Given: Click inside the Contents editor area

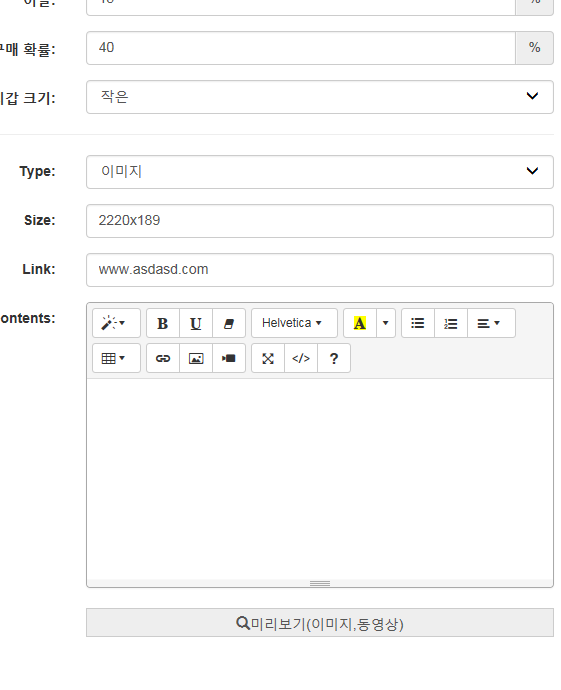Looking at the screenshot, I should [320, 479].
